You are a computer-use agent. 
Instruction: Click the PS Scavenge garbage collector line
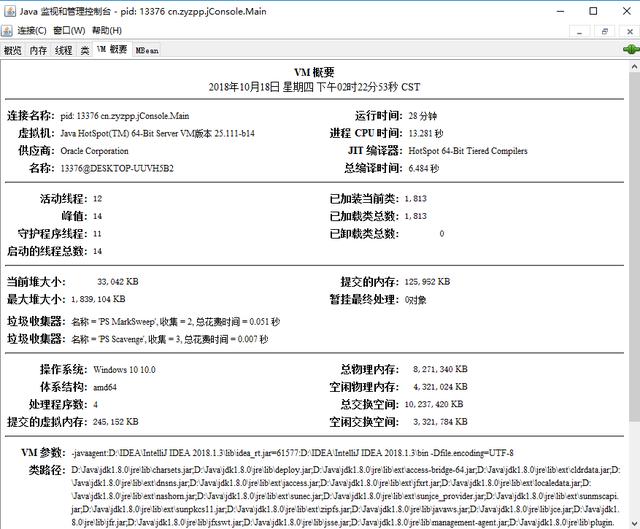tap(169, 340)
